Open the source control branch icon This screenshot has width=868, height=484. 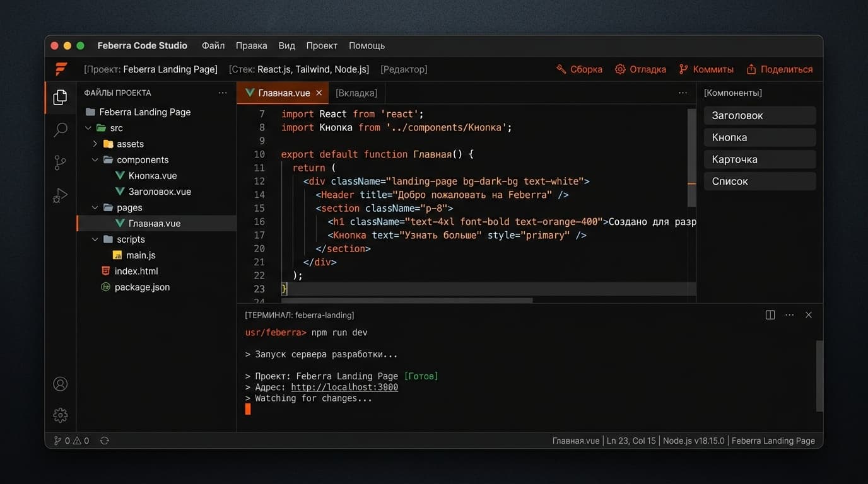60,163
